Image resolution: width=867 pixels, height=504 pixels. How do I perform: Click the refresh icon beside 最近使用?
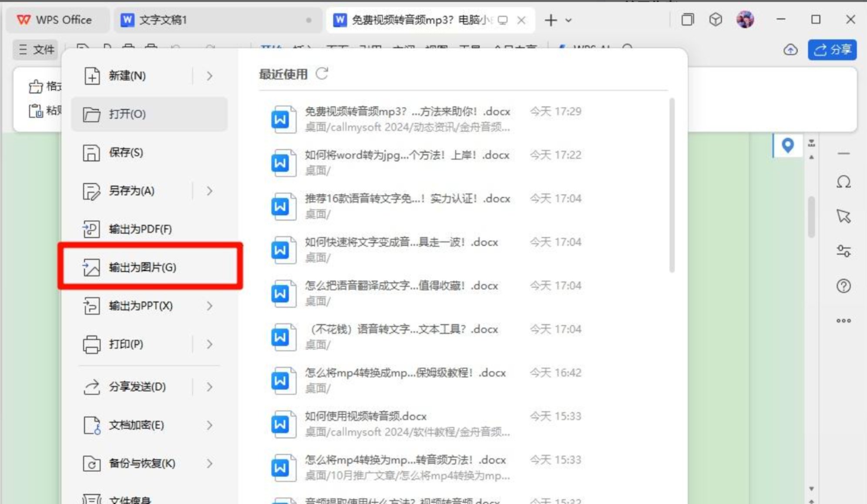coord(322,74)
